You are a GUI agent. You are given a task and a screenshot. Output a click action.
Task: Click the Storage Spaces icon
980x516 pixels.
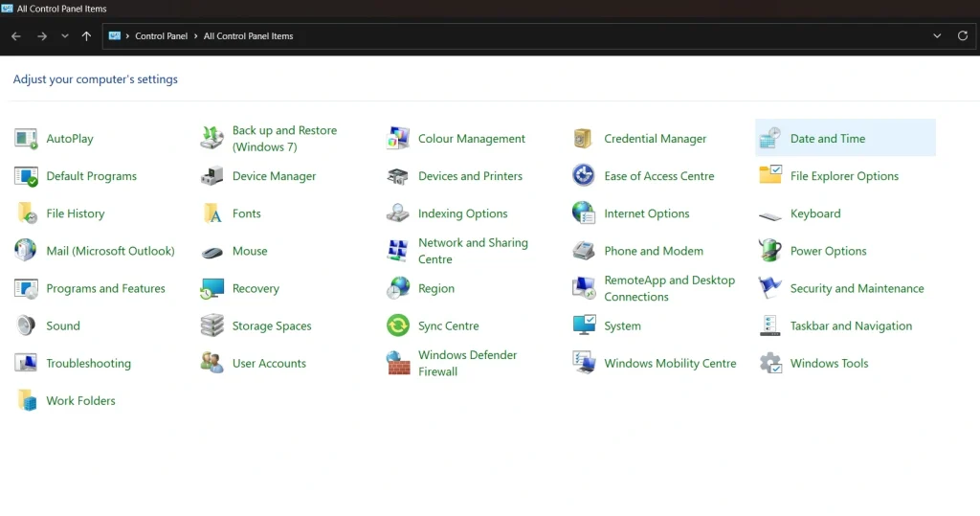tap(212, 325)
